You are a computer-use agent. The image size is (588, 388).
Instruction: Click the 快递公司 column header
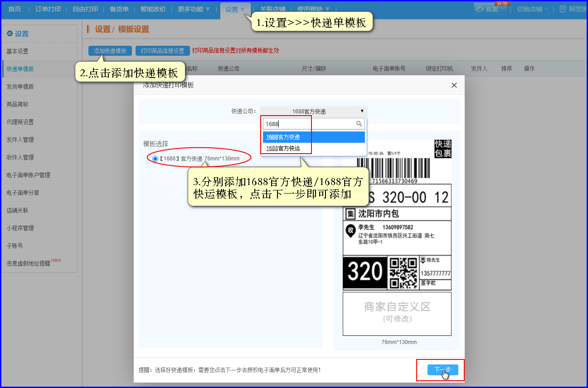(228, 69)
